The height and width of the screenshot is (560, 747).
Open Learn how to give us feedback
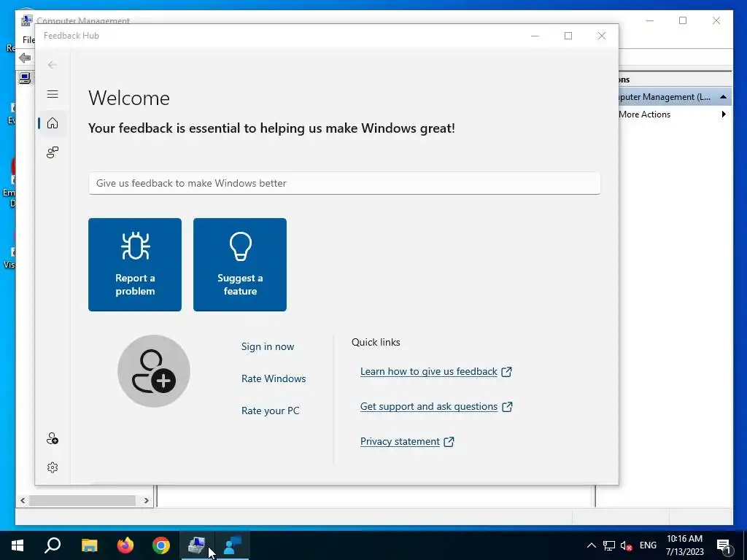(436, 371)
